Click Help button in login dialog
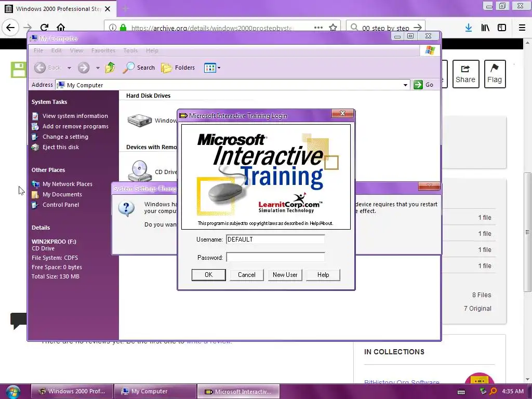Screen dimensions: 532x399 coord(323,275)
